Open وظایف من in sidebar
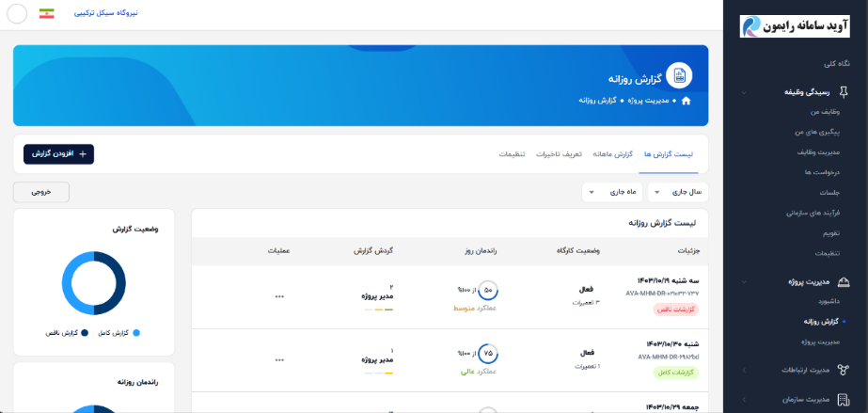Viewport: 868px width, 413px height. 827,112
